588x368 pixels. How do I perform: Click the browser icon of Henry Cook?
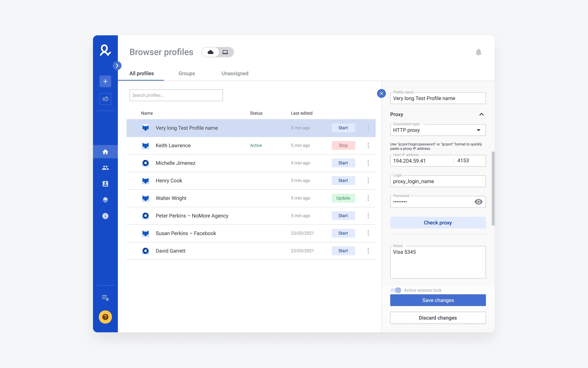(x=145, y=181)
